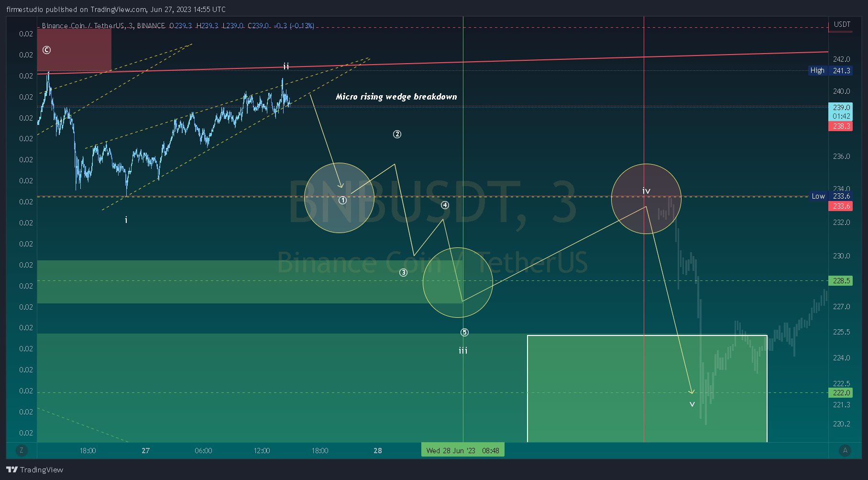868x480 pixels.
Task: Click the 242.0 price axis value
Action: (x=841, y=59)
